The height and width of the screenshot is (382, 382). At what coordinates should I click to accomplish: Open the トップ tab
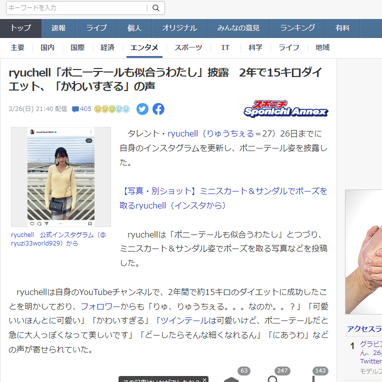[x=21, y=28]
